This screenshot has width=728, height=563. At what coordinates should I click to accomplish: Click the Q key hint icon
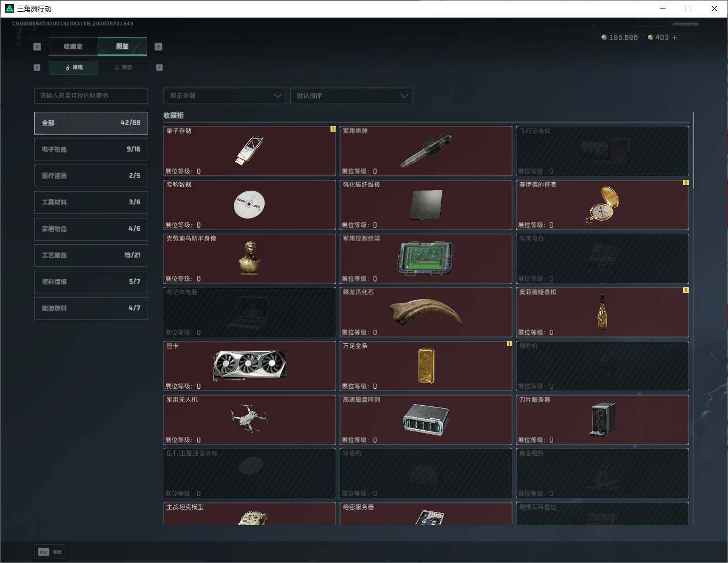tap(37, 47)
